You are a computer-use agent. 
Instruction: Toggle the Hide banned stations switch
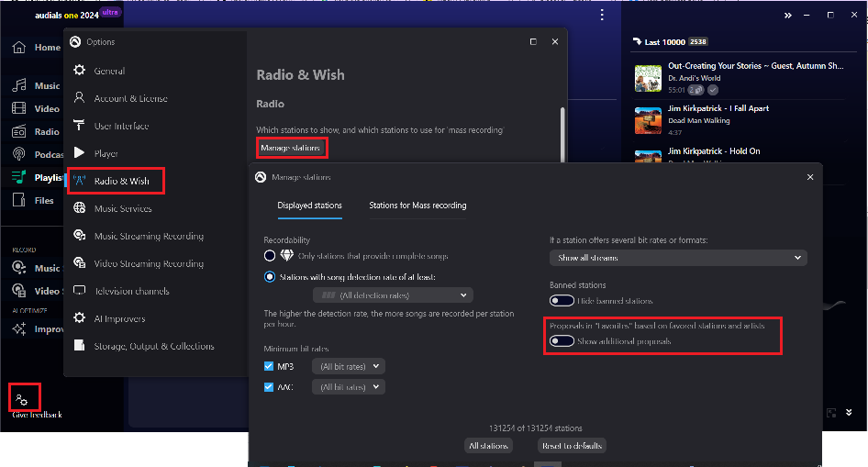[562, 300]
